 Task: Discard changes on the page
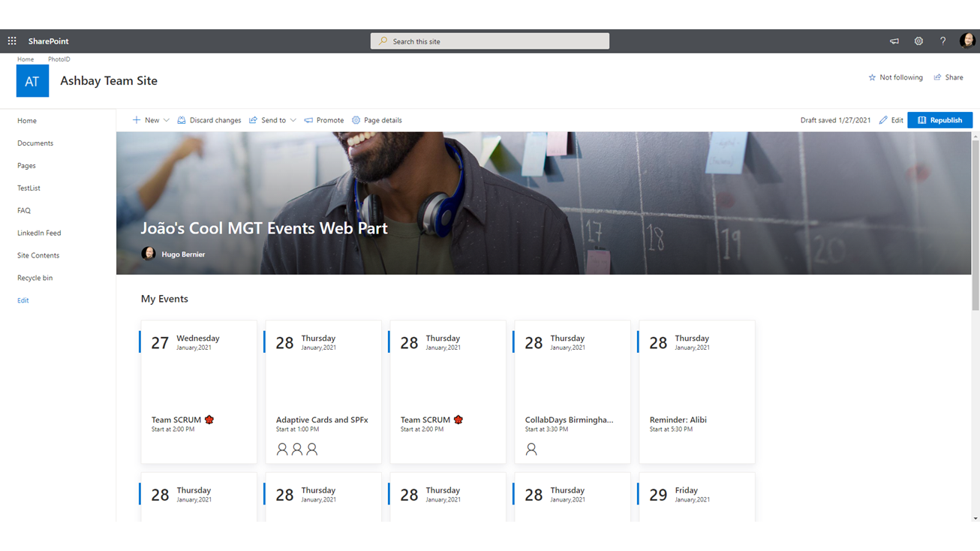[x=209, y=120]
